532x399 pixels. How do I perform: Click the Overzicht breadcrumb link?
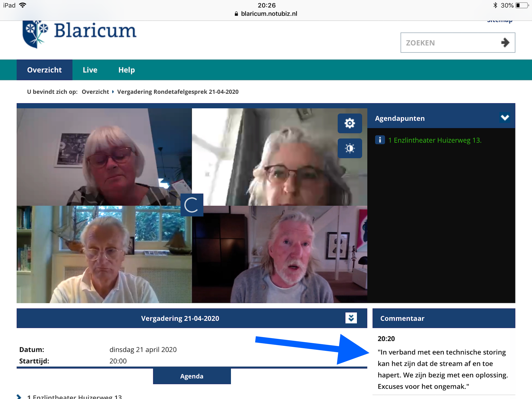pos(95,92)
